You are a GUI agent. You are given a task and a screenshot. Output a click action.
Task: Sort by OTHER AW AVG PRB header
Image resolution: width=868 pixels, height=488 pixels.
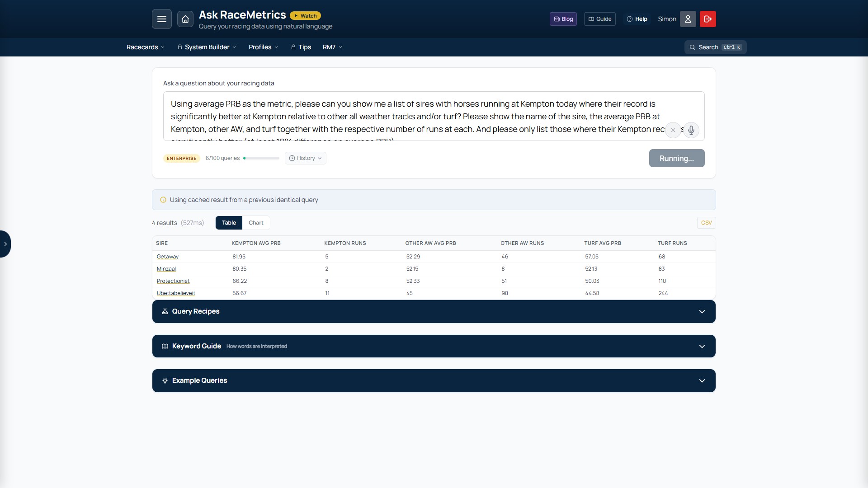(431, 243)
